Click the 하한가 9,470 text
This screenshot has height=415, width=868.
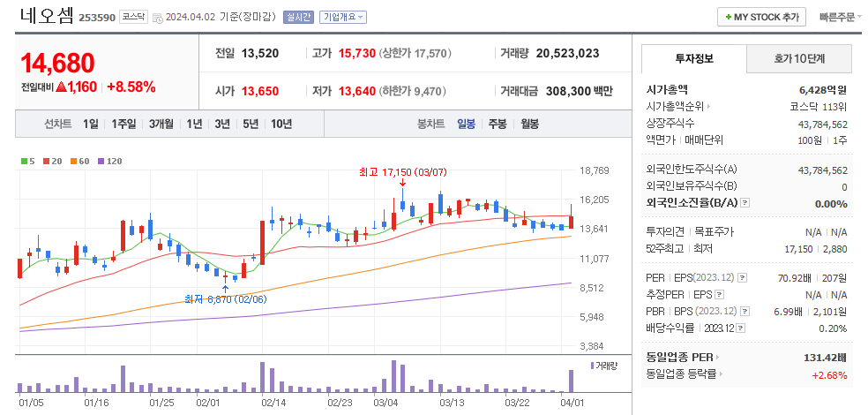413,92
